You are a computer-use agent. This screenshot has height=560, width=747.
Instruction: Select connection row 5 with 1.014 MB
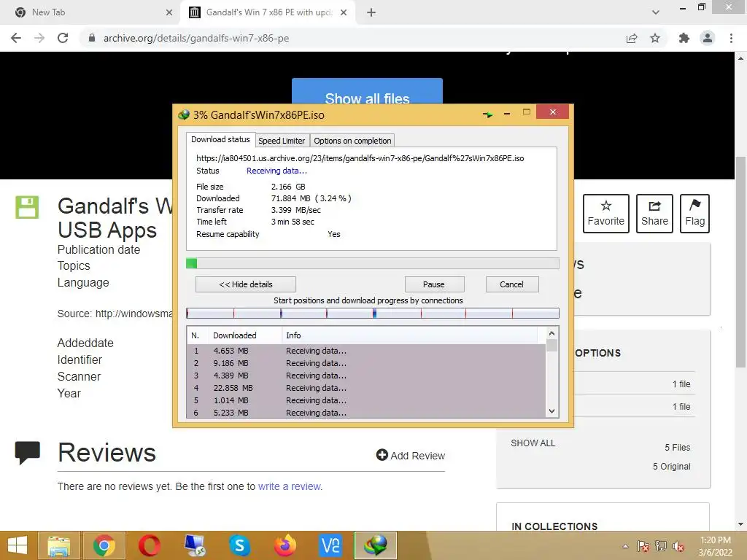366,400
